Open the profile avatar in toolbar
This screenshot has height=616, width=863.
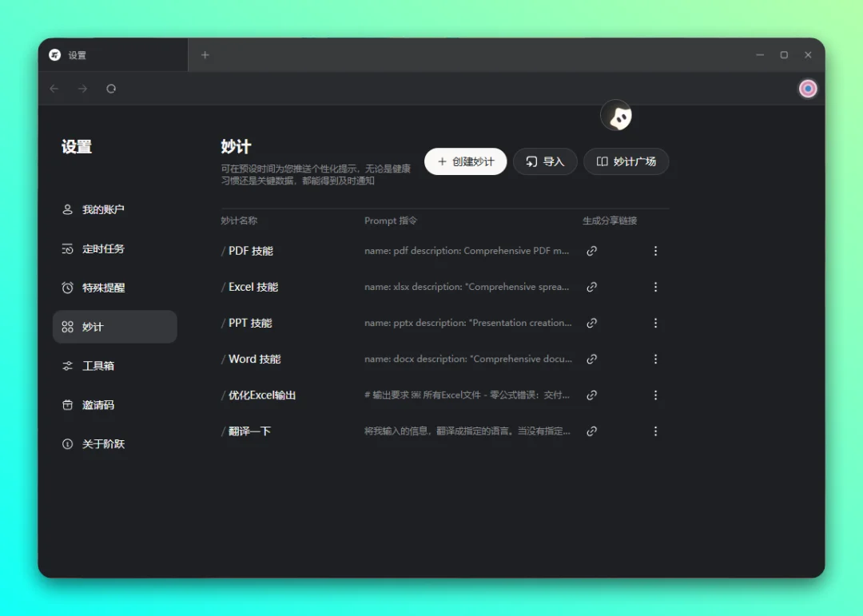point(808,89)
